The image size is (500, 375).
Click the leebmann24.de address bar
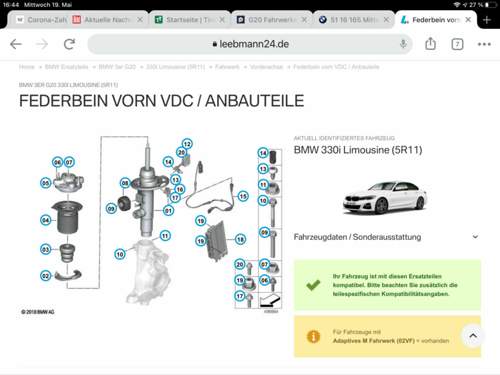click(x=250, y=44)
